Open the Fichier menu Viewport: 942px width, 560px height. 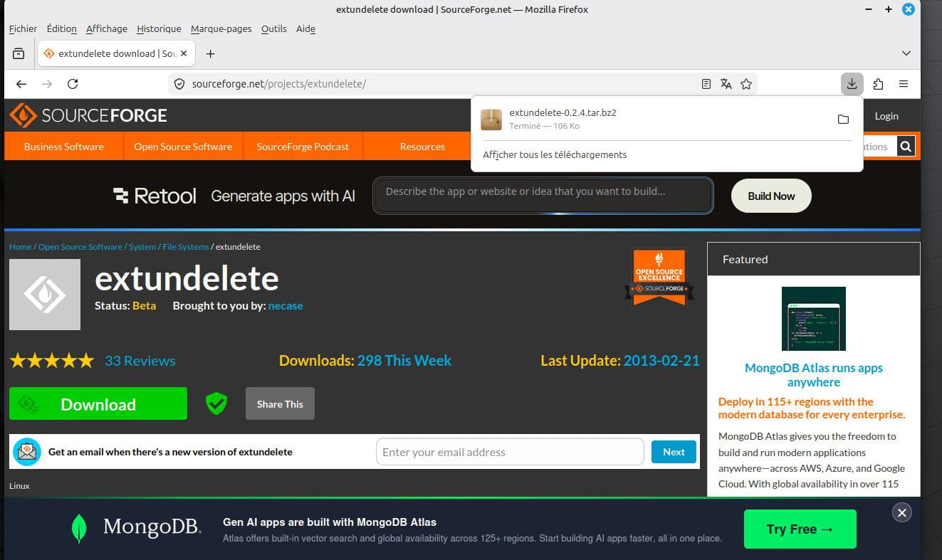(23, 28)
